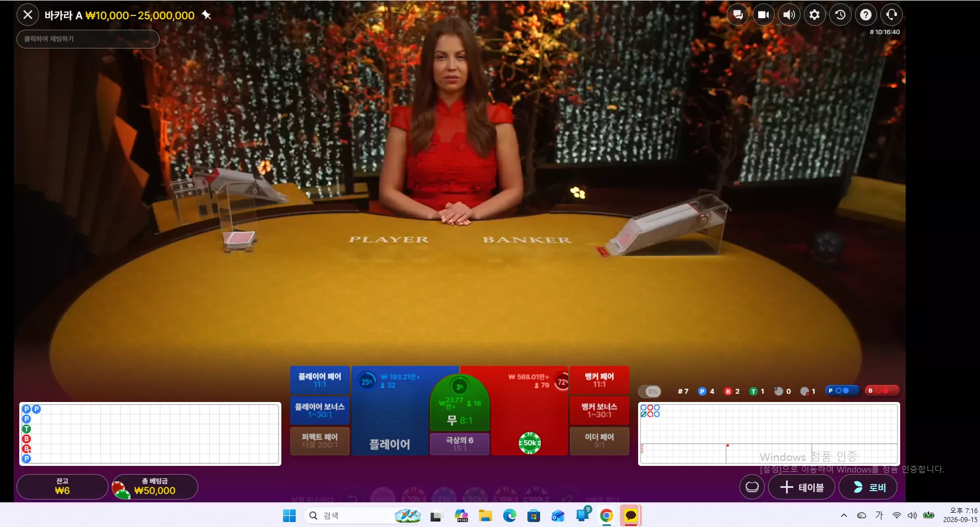This screenshot has width=980, height=527.
Task: Contact live support headset icon
Action: [891, 15]
